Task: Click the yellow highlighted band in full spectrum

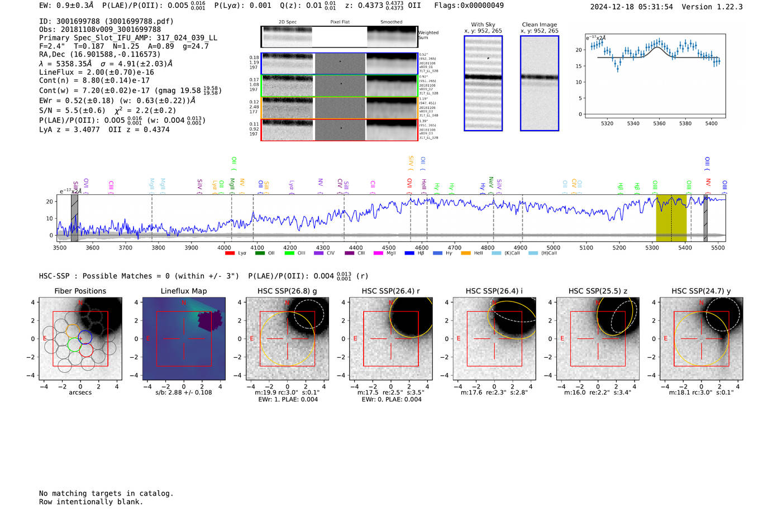Action: pyautogui.click(x=671, y=218)
